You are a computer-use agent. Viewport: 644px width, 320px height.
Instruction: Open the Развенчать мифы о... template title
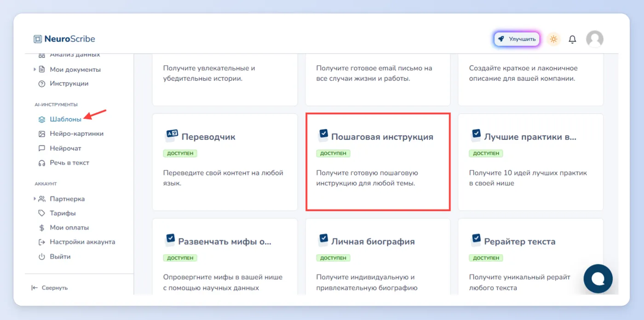point(225,241)
